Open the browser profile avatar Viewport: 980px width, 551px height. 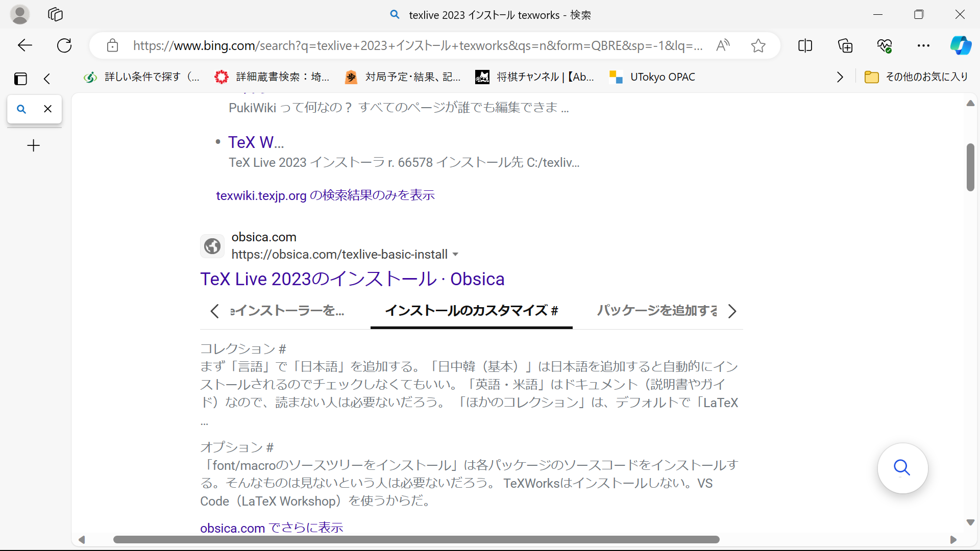pos(20,15)
